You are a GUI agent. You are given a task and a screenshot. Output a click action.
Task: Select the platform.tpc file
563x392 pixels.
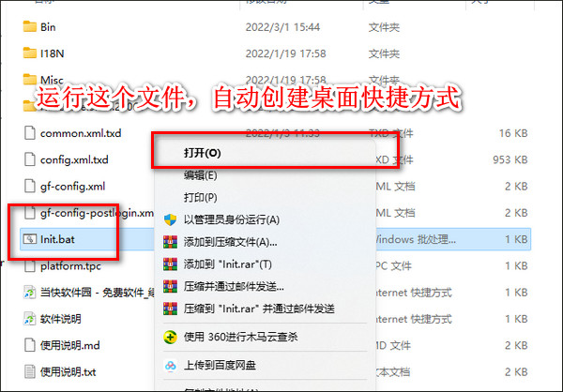[70, 266]
